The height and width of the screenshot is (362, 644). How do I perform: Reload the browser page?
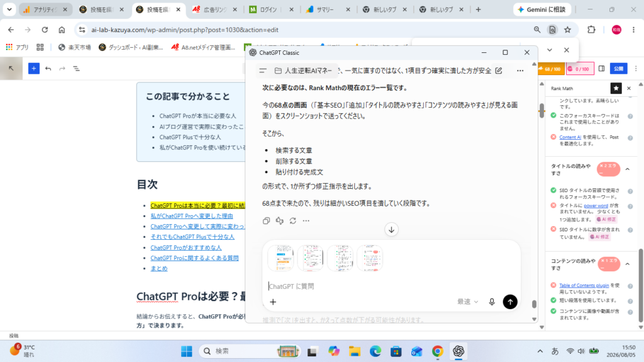point(45,30)
